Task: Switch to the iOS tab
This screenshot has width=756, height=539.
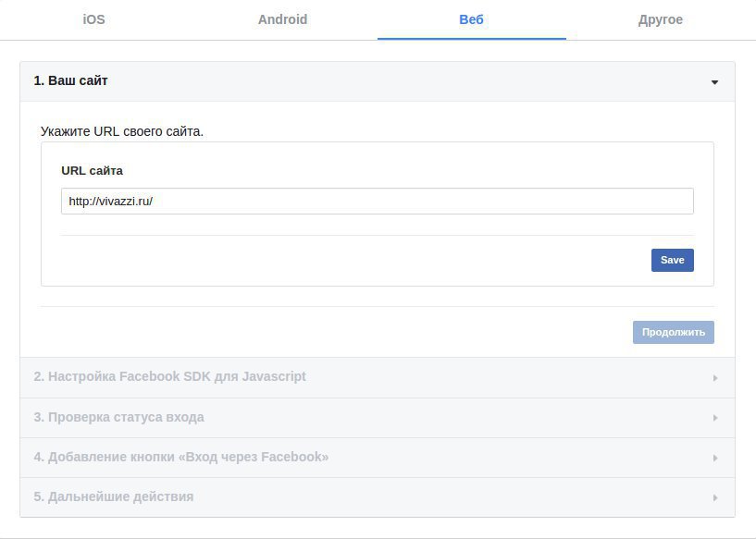Action: coord(94,19)
